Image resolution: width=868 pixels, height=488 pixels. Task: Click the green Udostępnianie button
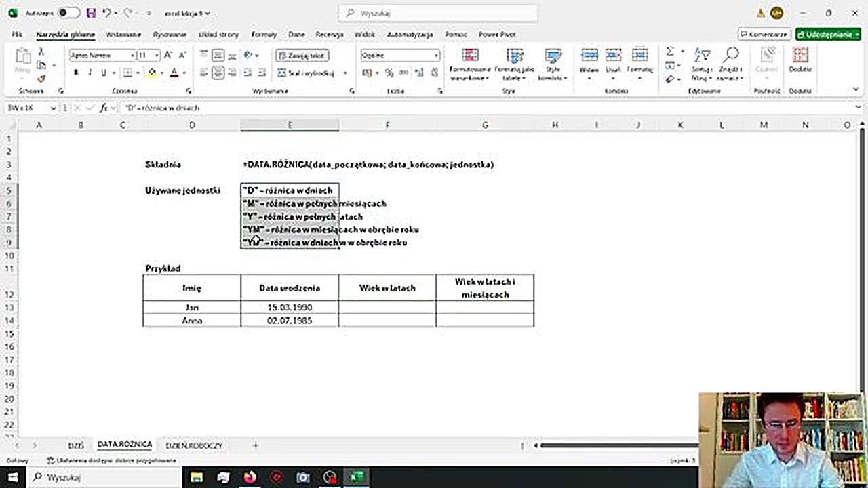pyautogui.click(x=827, y=34)
